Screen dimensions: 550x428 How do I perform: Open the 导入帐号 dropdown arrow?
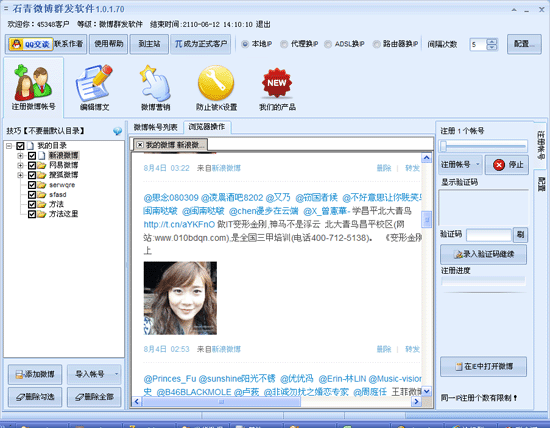[116, 374]
